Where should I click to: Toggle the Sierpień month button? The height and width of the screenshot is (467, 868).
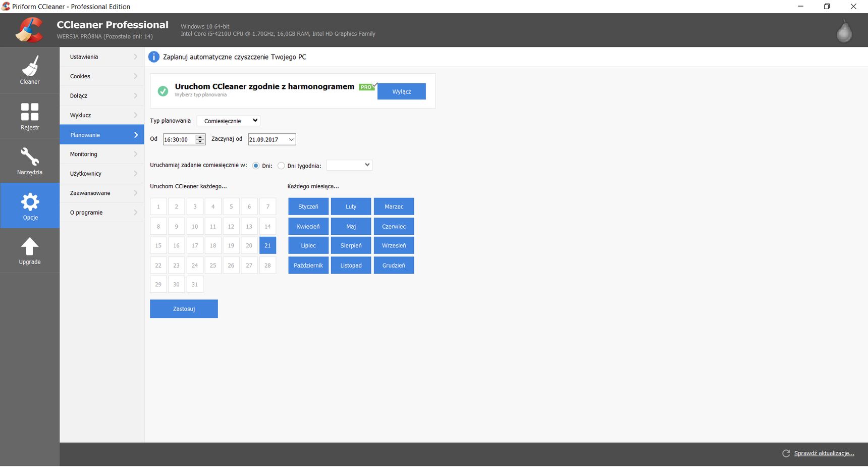pyautogui.click(x=351, y=245)
